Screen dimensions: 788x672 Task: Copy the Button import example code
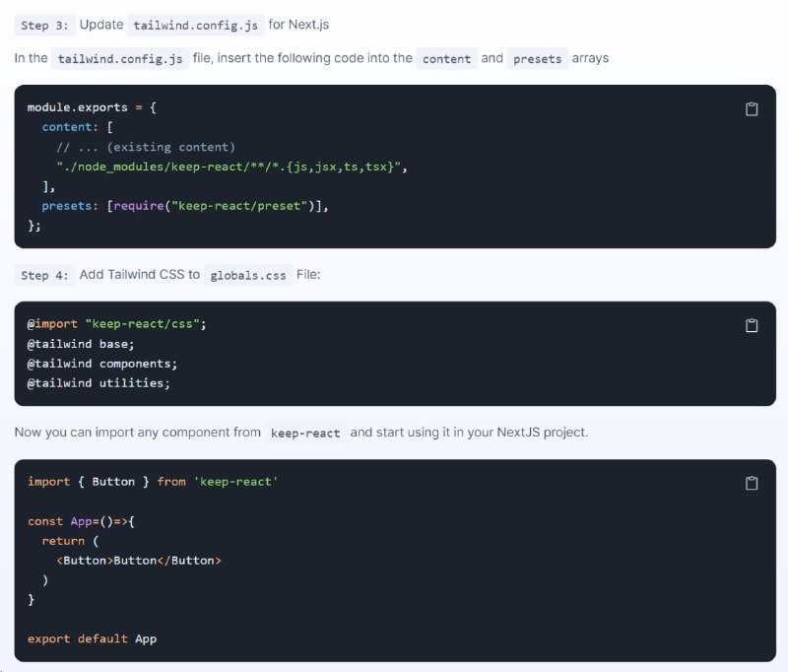752,484
